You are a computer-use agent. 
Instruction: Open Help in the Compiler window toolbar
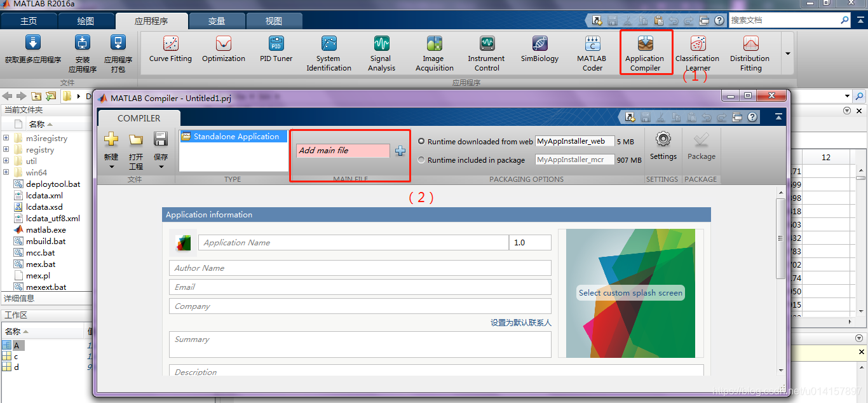point(753,117)
